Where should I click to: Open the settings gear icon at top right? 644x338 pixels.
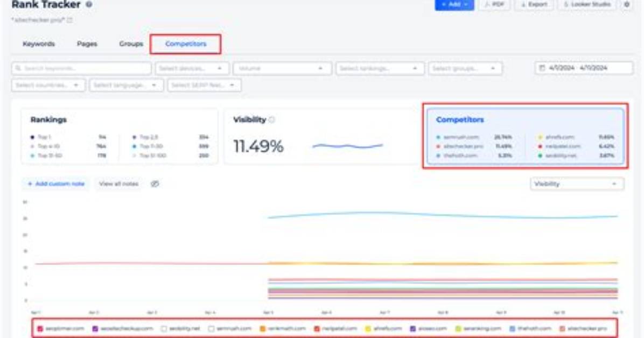[x=627, y=4]
